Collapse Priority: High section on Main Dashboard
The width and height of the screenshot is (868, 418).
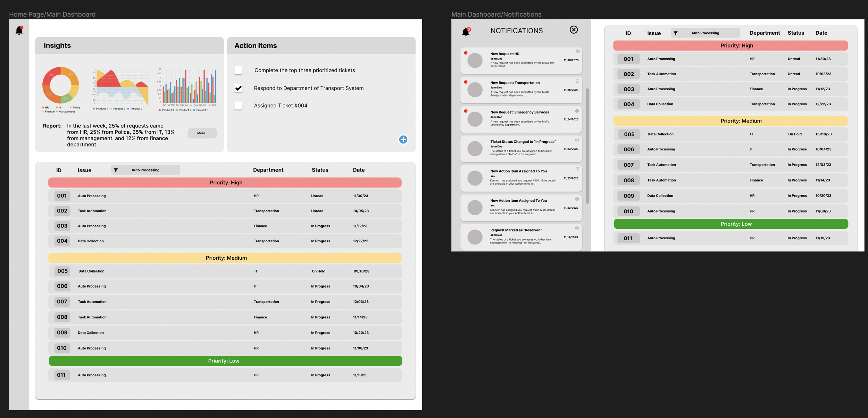pyautogui.click(x=225, y=183)
